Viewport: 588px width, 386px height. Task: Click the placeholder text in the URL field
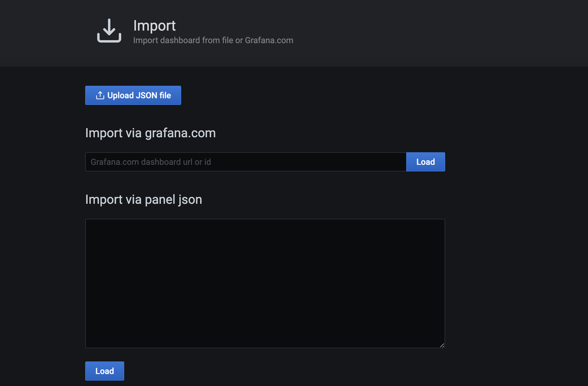pos(152,162)
